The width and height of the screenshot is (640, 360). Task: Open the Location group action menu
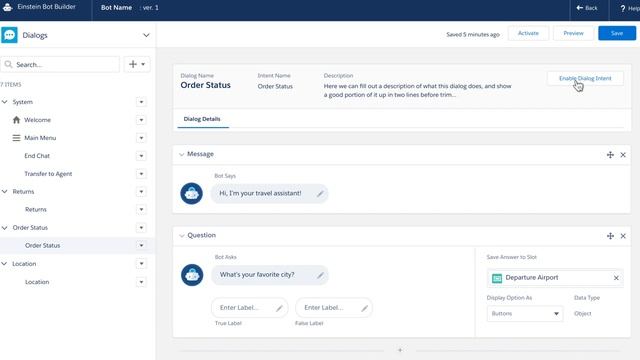click(141, 264)
